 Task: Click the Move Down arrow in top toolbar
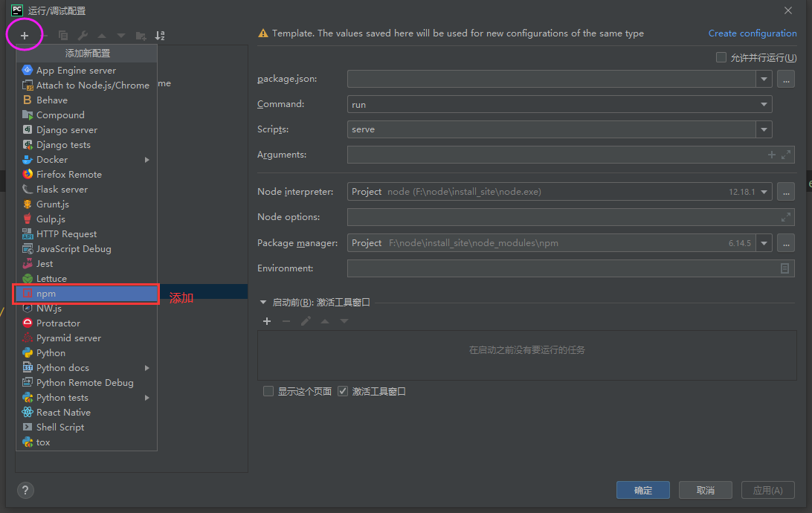click(x=121, y=35)
